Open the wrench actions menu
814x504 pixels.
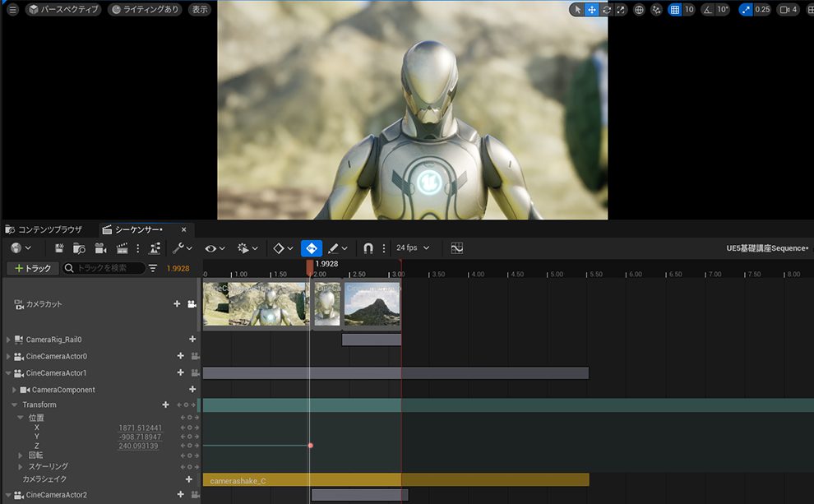[x=182, y=248]
